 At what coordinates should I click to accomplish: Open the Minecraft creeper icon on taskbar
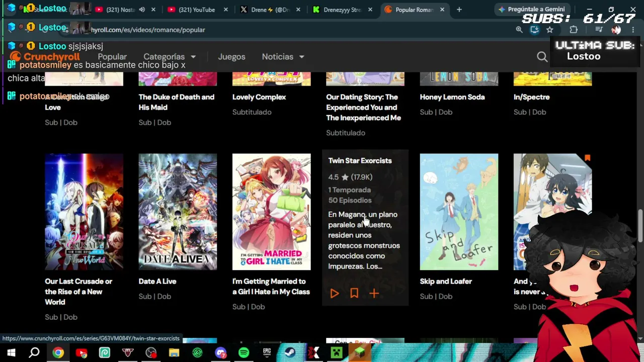coord(336,353)
